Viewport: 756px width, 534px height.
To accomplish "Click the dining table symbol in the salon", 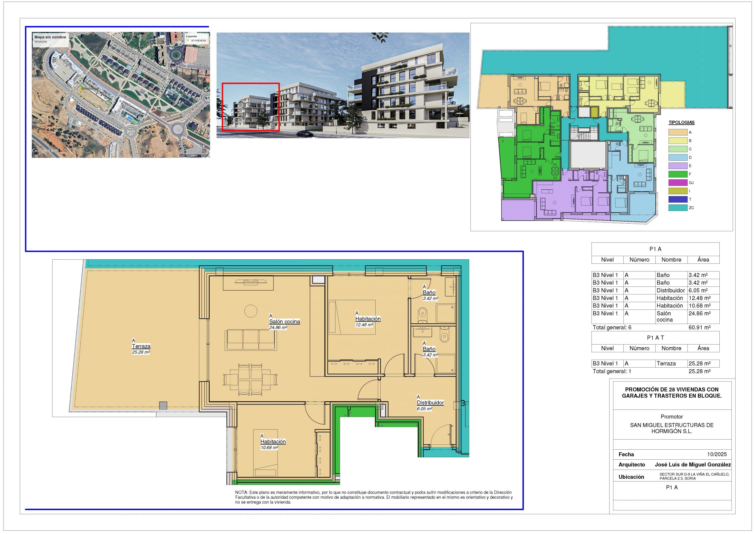I will [x=250, y=379].
